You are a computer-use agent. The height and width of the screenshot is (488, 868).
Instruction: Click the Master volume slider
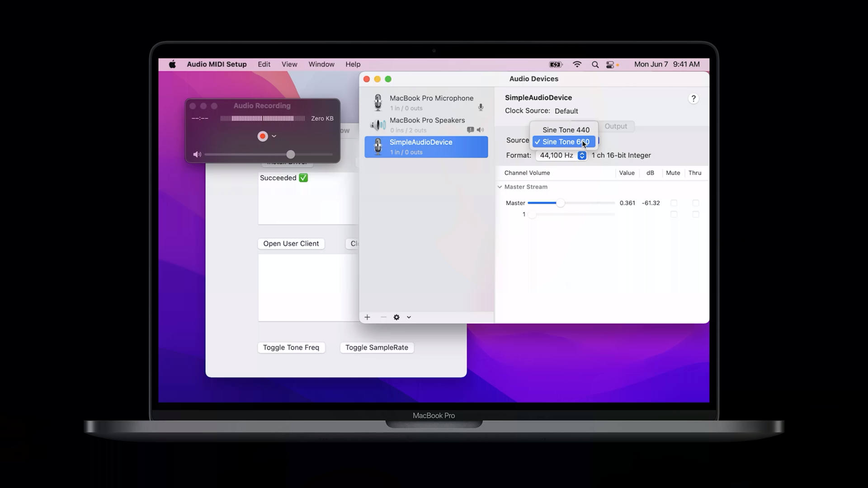click(x=571, y=203)
